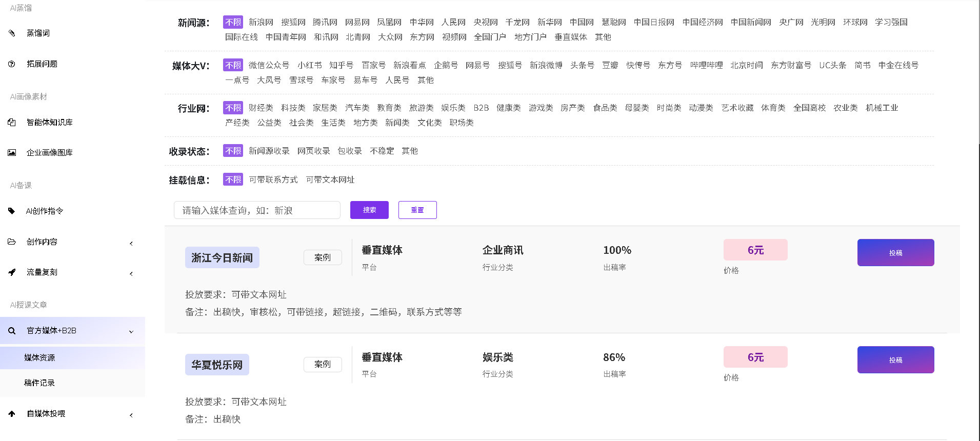980x441 pixels.
Task: Choose 可带联系方式 in 挂载信息 filter
Action: [x=273, y=179]
